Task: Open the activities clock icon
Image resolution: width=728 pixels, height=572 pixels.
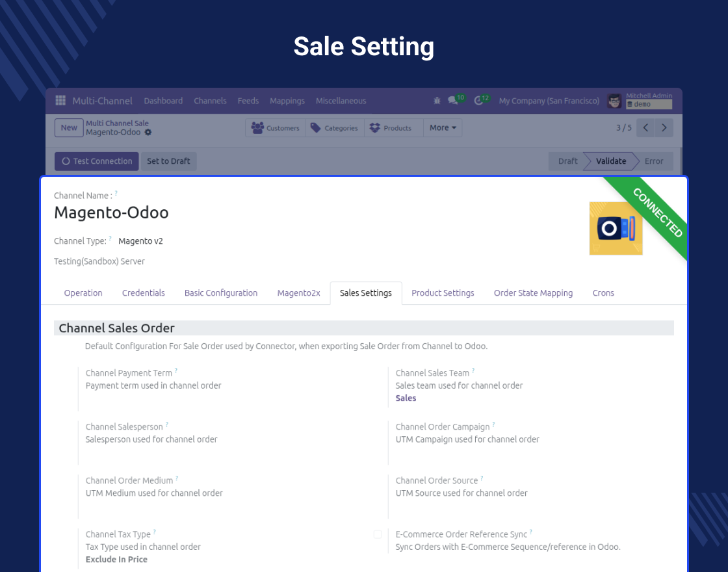Action: [x=479, y=101]
